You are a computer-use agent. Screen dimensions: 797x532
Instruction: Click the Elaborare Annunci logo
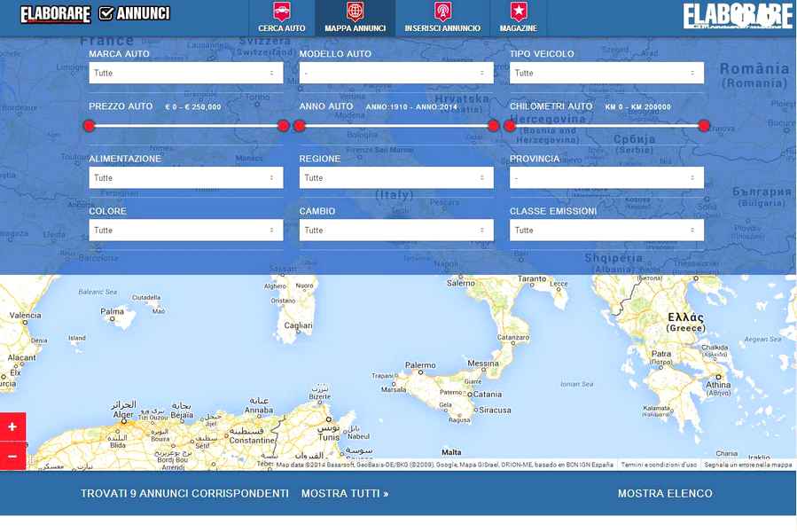pos(95,14)
